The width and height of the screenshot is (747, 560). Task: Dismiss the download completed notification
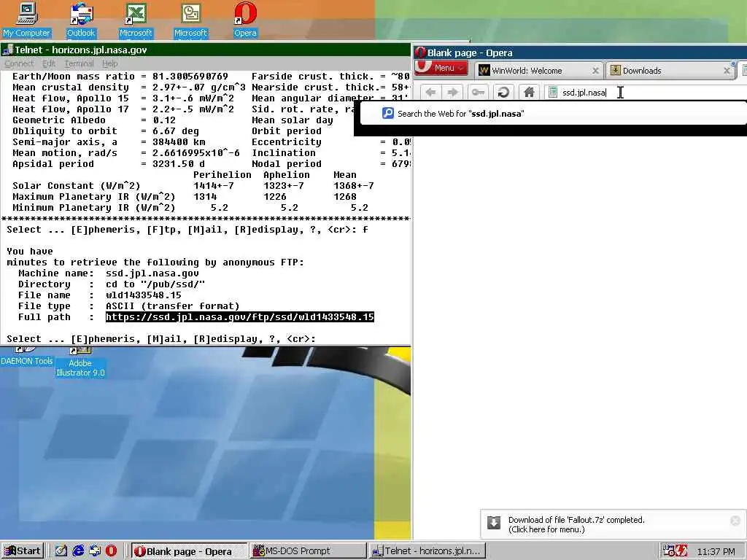[x=735, y=521]
